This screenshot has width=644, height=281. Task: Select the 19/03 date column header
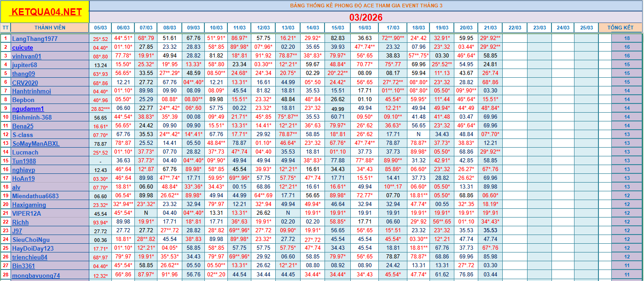point(442,28)
